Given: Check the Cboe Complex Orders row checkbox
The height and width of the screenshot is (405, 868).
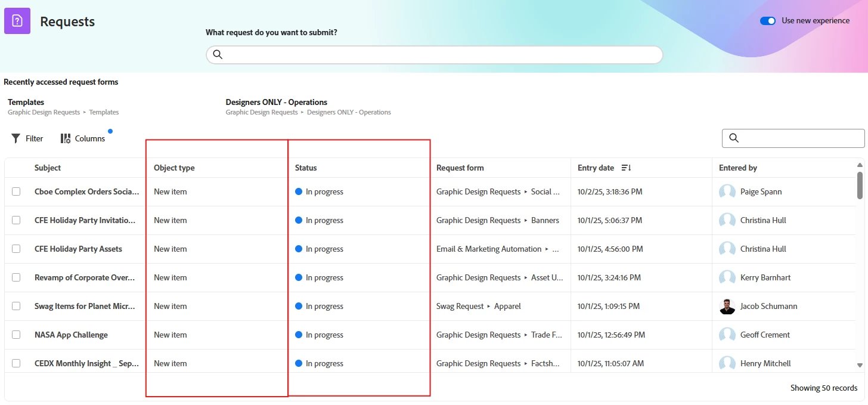Looking at the screenshot, I should [x=16, y=191].
